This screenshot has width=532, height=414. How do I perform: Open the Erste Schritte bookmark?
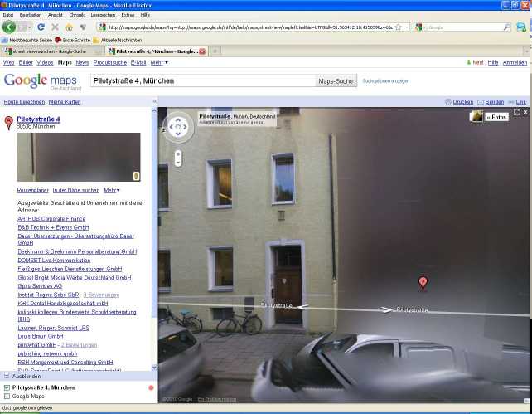click(72, 40)
